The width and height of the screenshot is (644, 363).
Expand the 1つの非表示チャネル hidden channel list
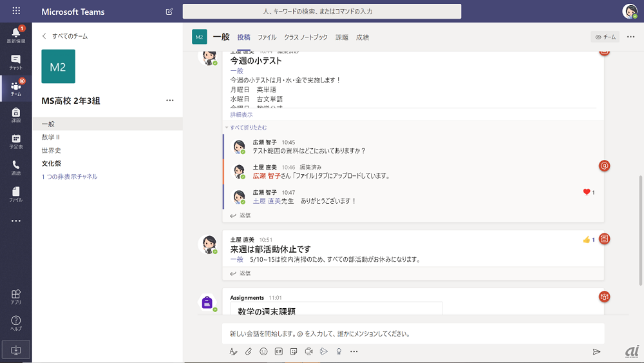click(70, 177)
